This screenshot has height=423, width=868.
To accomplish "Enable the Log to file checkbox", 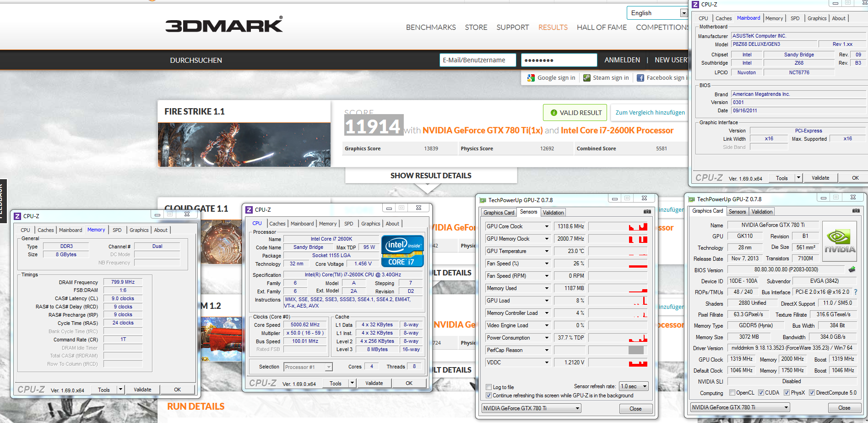I will (489, 387).
